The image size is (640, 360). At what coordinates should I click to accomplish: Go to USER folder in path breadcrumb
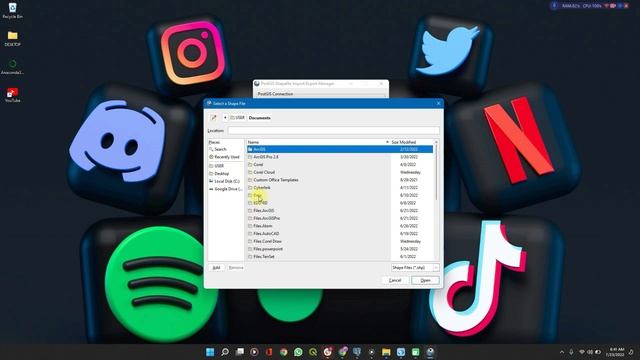click(237, 118)
